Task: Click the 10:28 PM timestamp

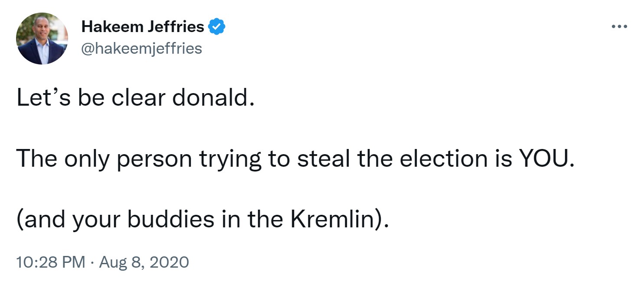Action: pyautogui.click(x=50, y=262)
